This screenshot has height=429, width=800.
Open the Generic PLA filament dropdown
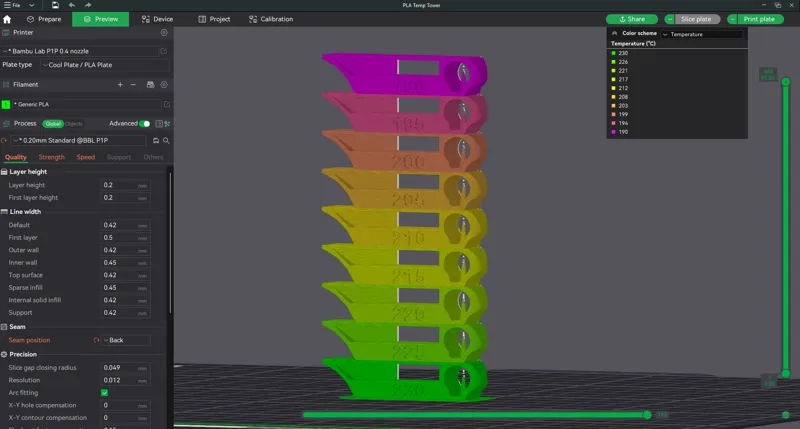coord(87,104)
